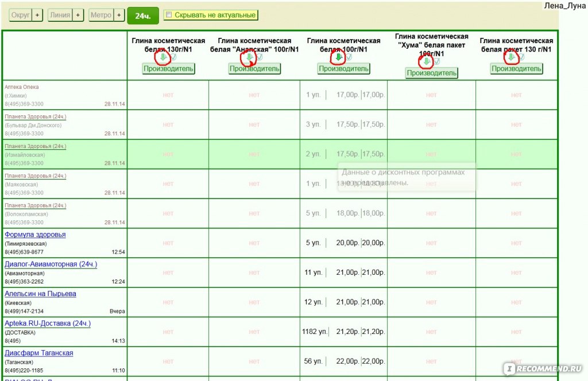
Task: Click the checkmark icon under Глина белая пакет 130 г/N1
Action: (x=521, y=57)
